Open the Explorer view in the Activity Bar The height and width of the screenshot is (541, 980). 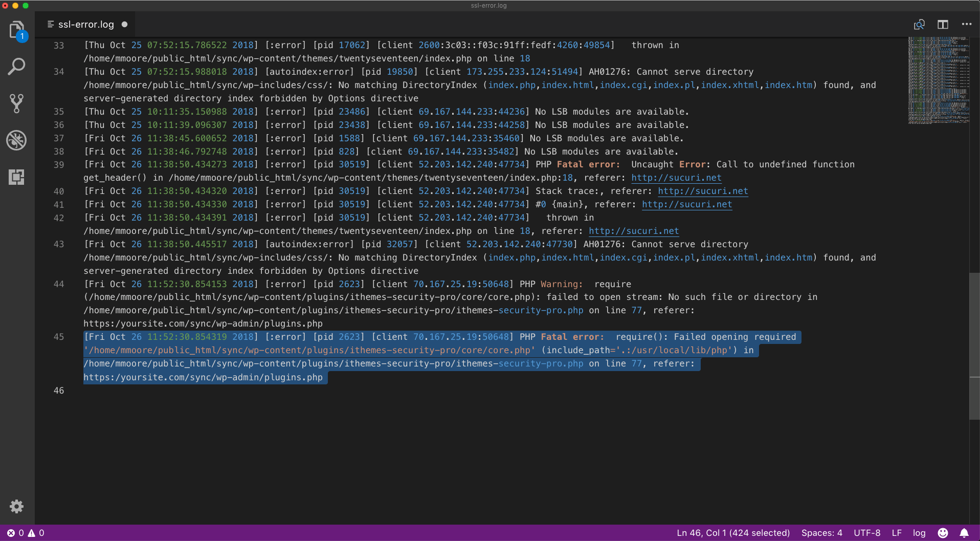(x=17, y=30)
